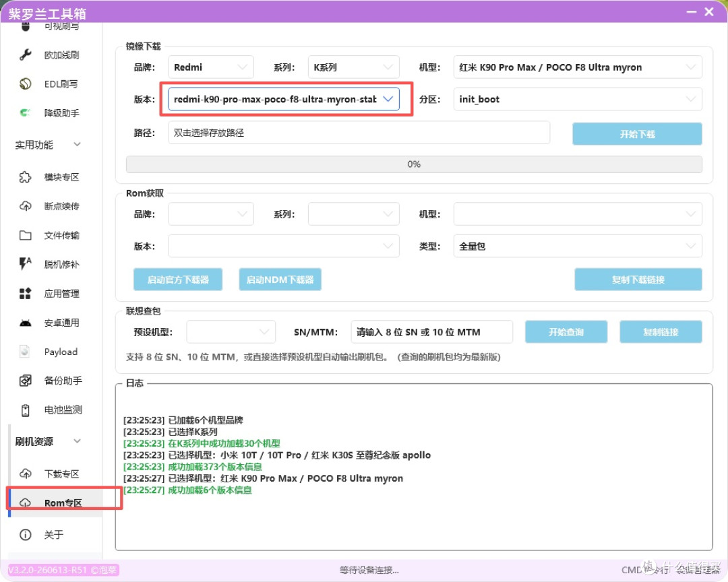Click the 备份助手 icon
The image size is (728, 582).
26,381
